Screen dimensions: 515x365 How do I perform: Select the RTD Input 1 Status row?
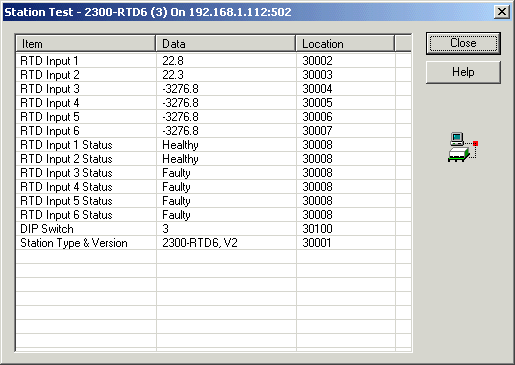[x=213, y=145]
